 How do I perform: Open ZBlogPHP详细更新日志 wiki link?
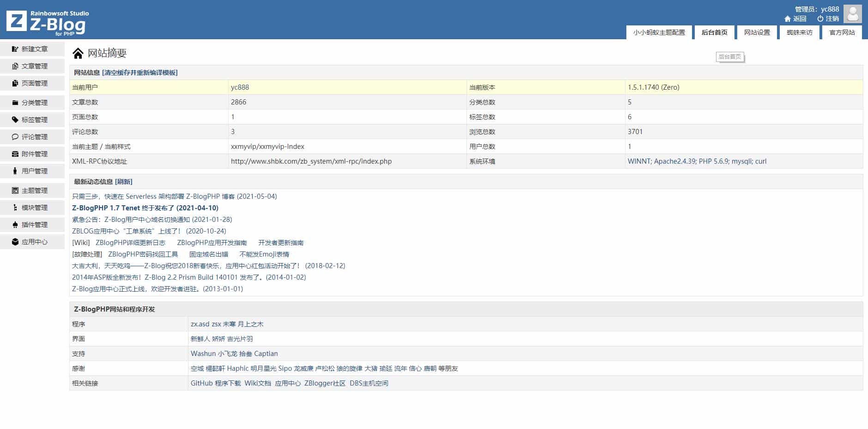coord(130,243)
